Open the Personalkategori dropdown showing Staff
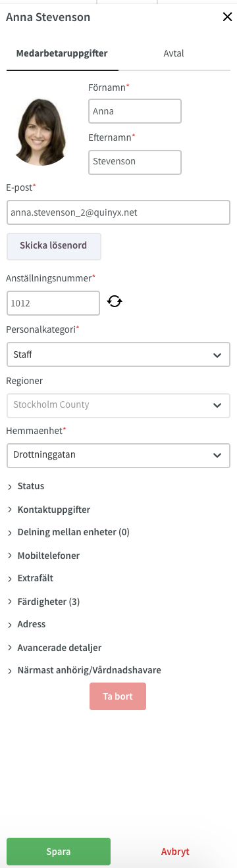The image size is (237, 868). click(x=118, y=354)
